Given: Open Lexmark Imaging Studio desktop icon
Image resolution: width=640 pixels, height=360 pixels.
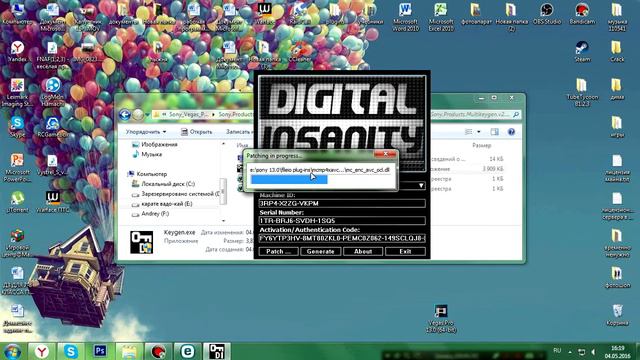Looking at the screenshot, I should tap(17, 92).
